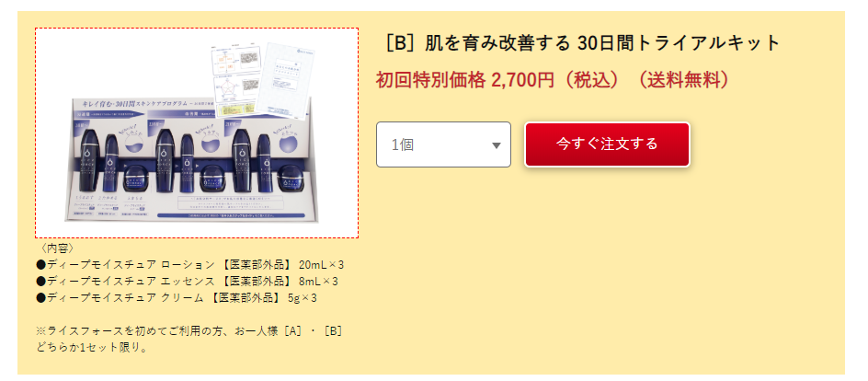Screen dimensions: 868x381
Task: Click the 30-day trial kit product image
Action: 197,133
